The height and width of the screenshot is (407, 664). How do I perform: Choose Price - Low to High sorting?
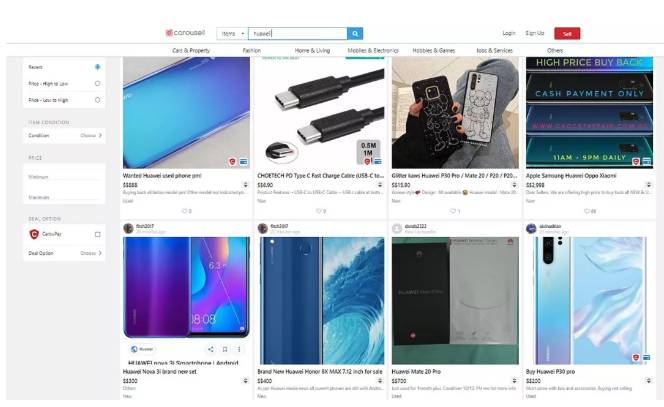[97, 100]
